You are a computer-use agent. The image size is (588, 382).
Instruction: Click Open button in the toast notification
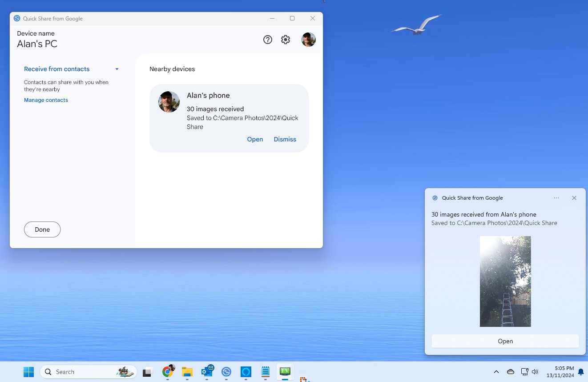coord(505,341)
